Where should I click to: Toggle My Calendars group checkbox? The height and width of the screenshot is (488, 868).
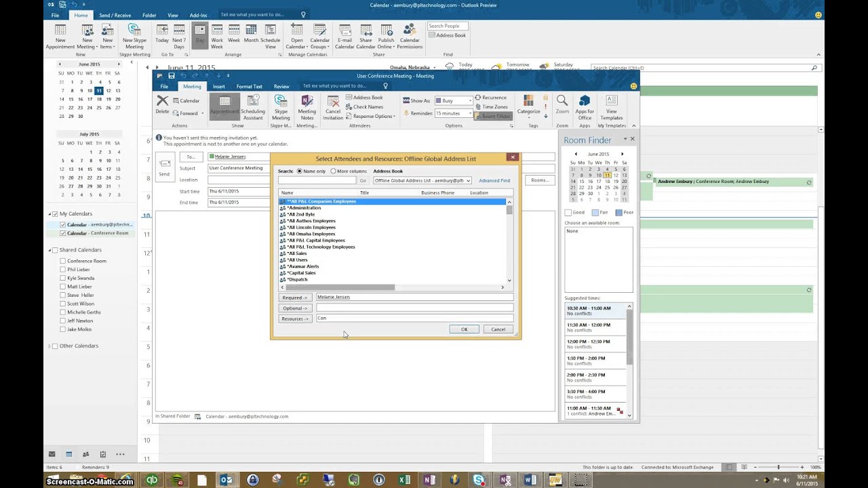tap(55, 213)
